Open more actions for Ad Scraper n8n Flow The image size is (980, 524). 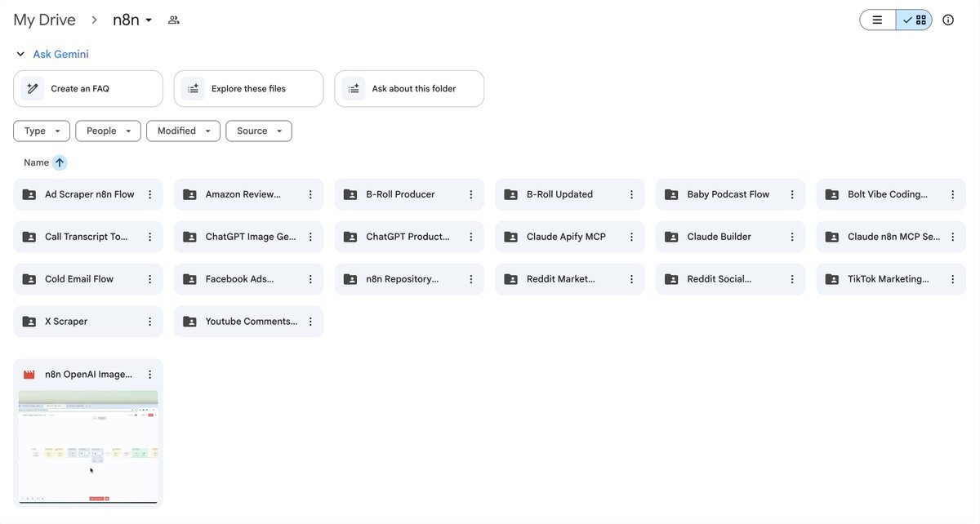[x=149, y=194]
